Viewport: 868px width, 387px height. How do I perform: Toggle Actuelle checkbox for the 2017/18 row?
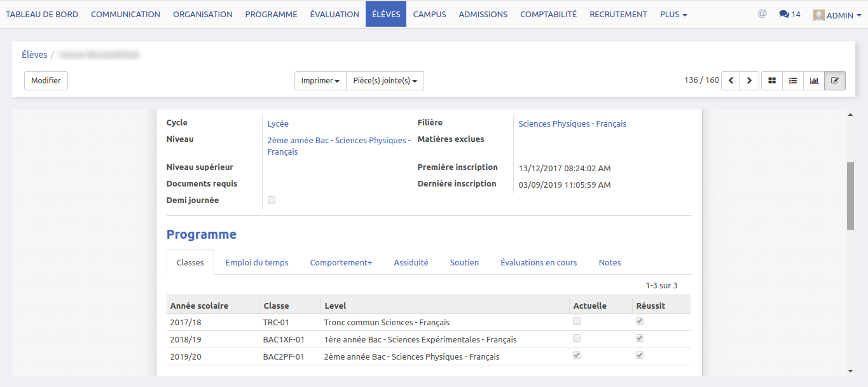[x=577, y=321]
